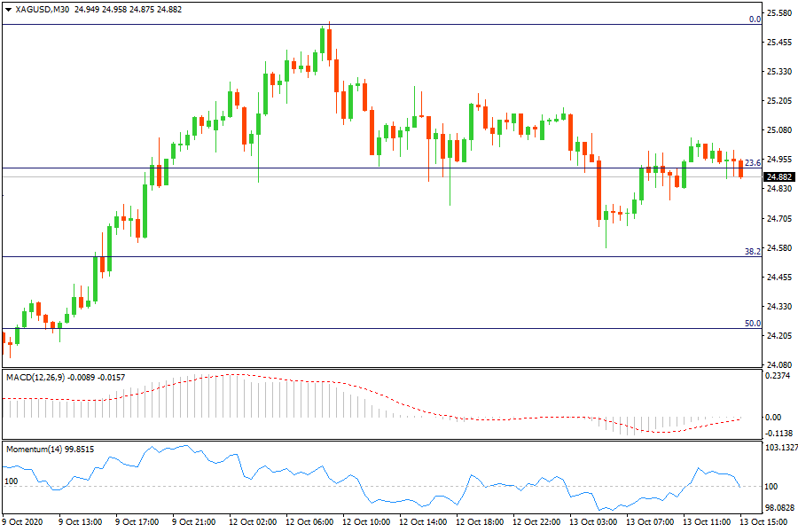Click the 24.080 price on the price axis
This screenshot has width=798, height=532.
click(778, 364)
